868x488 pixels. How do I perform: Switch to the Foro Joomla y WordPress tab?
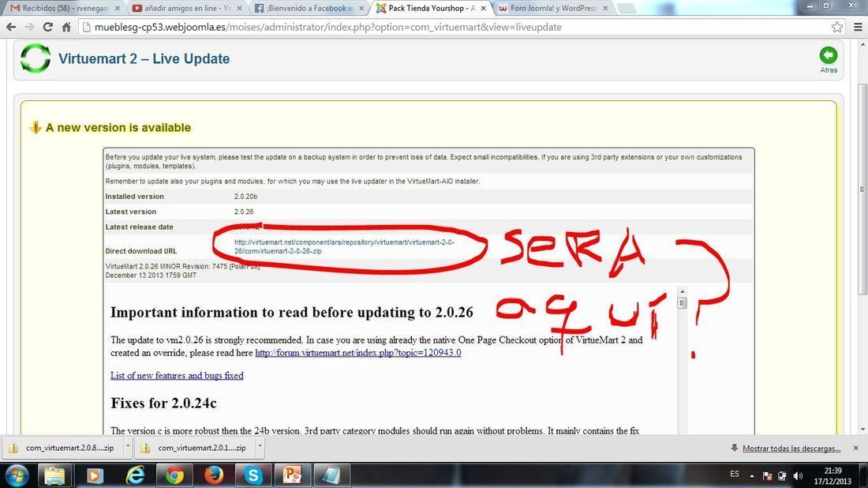(x=552, y=9)
